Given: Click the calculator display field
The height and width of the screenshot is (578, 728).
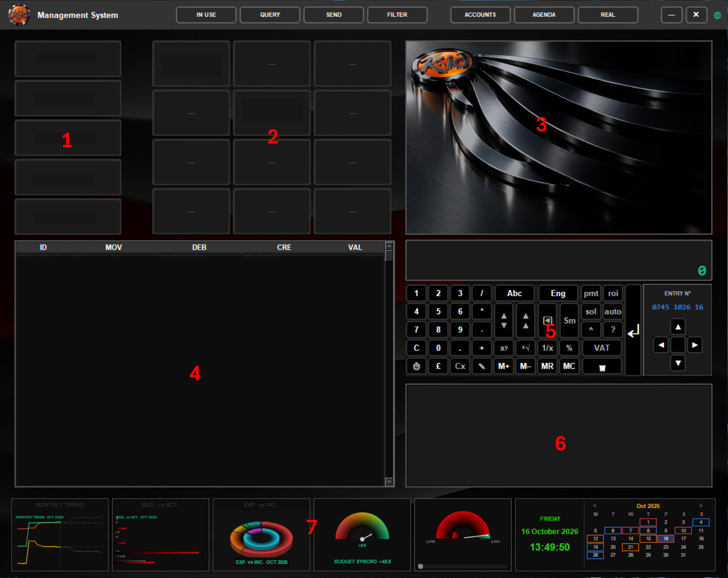Looking at the screenshot, I should point(559,260).
